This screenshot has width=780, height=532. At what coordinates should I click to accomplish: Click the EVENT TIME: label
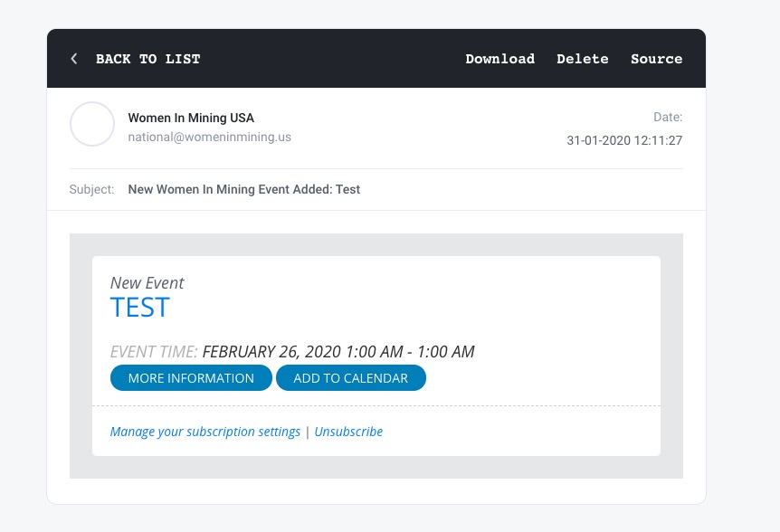click(154, 352)
